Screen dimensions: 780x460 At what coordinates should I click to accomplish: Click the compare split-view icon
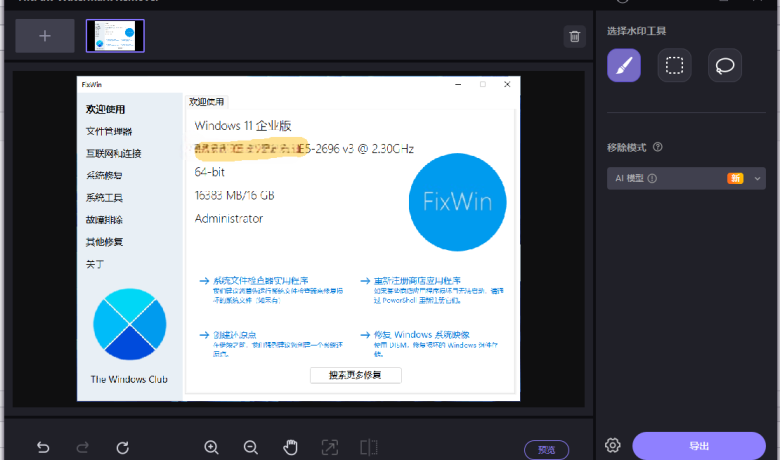point(369,448)
